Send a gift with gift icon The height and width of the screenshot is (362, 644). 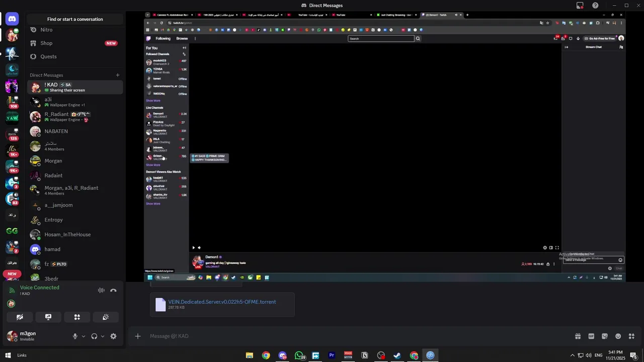tap(578, 336)
